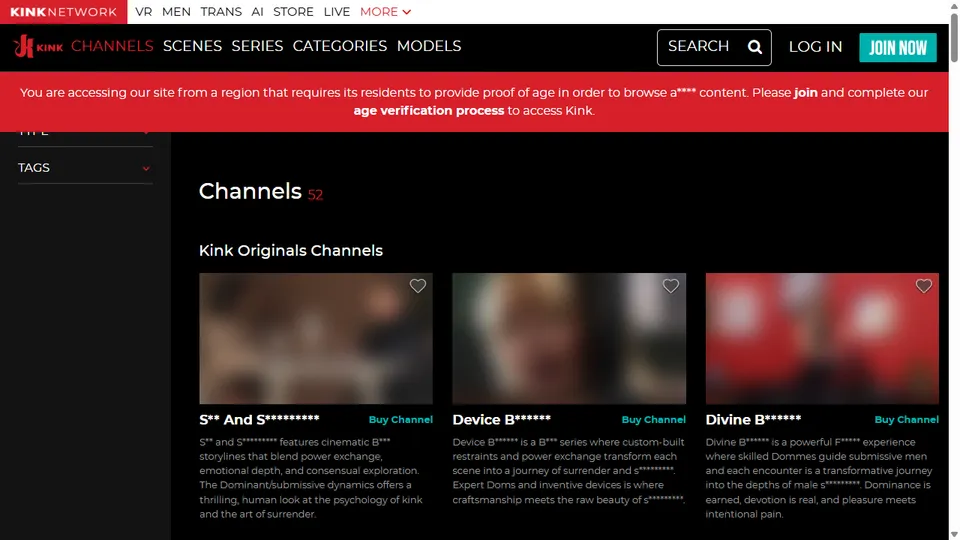The height and width of the screenshot is (540, 960).
Task: Favorite the S** And S********* channel heart
Action: [418, 286]
